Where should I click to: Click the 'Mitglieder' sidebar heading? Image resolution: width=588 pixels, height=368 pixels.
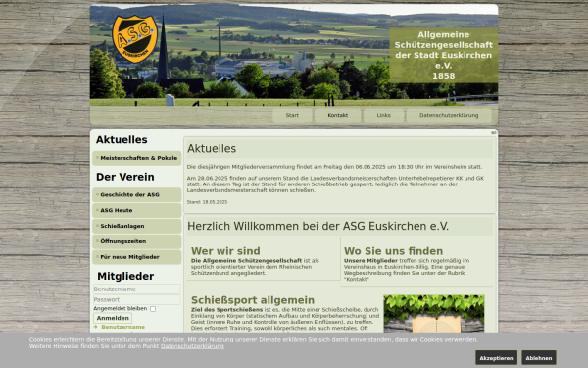point(125,276)
